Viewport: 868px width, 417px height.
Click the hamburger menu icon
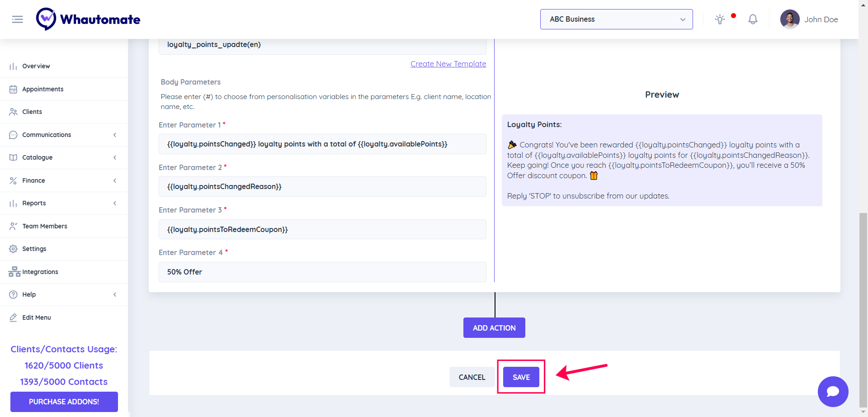(17, 19)
